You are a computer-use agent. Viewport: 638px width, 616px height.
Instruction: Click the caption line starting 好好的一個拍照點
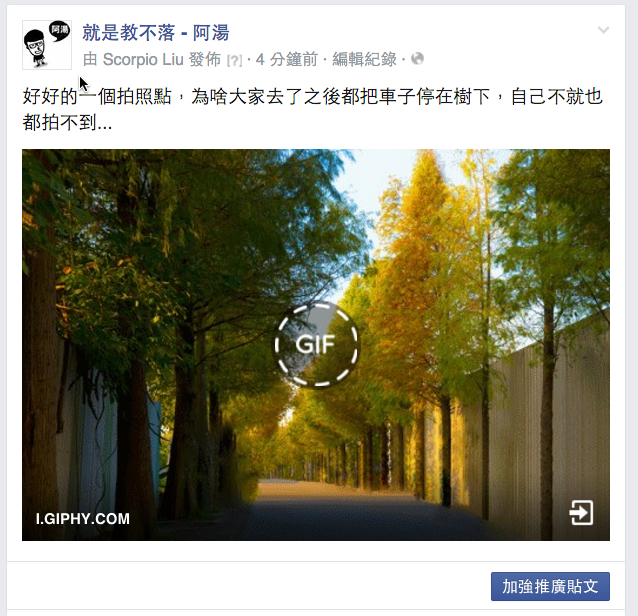coord(312,97)
